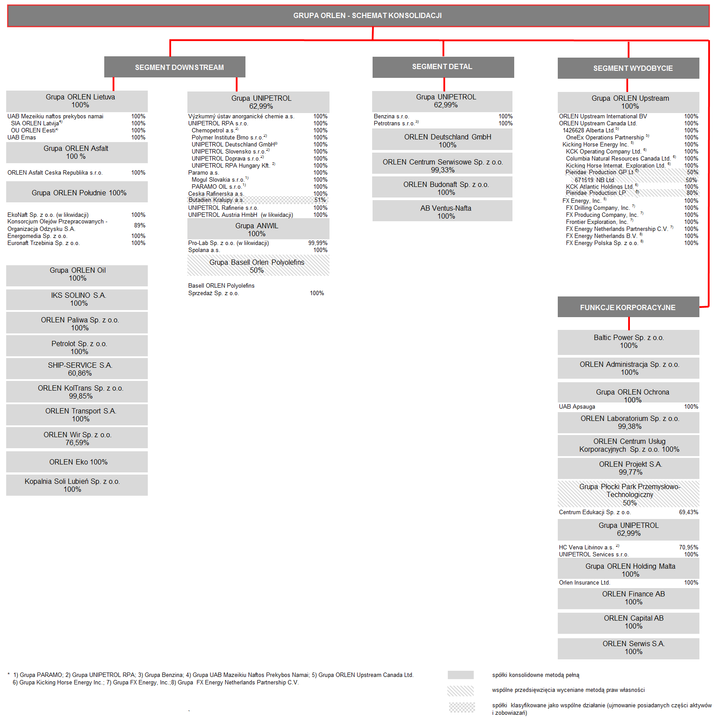
Task: Click Grupa ORLEN Upstream 100% box
Action: click(x=628, y=102)
